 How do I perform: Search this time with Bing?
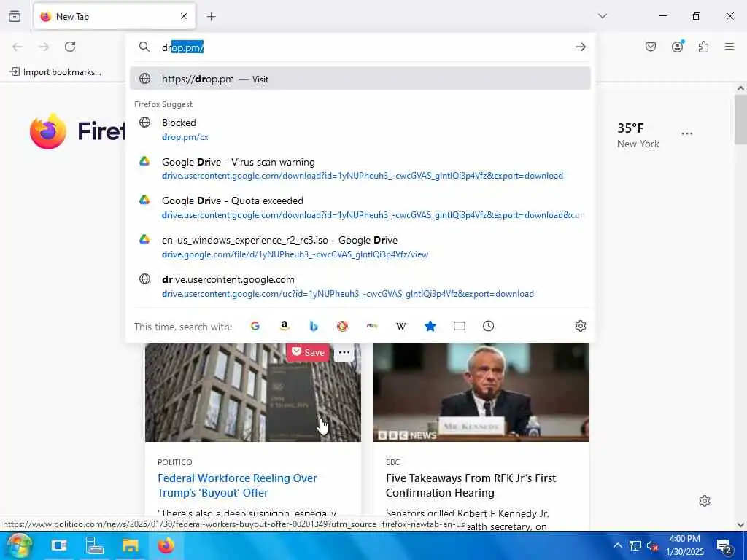pyautogui.click(x=314, y=326)
